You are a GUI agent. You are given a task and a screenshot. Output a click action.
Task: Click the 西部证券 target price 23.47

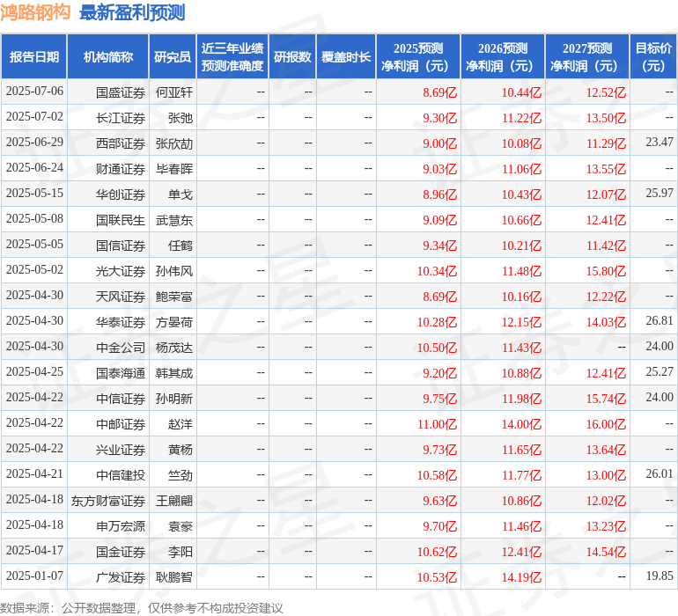coord(659,143)
